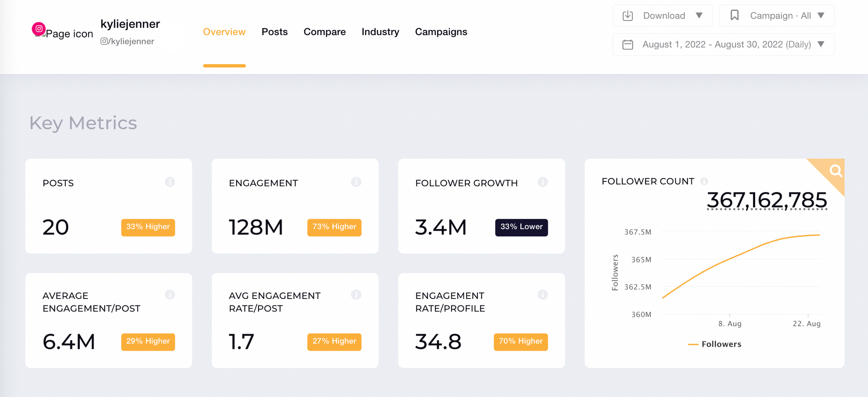Go to the Campaigns tab

click(441, 32)
